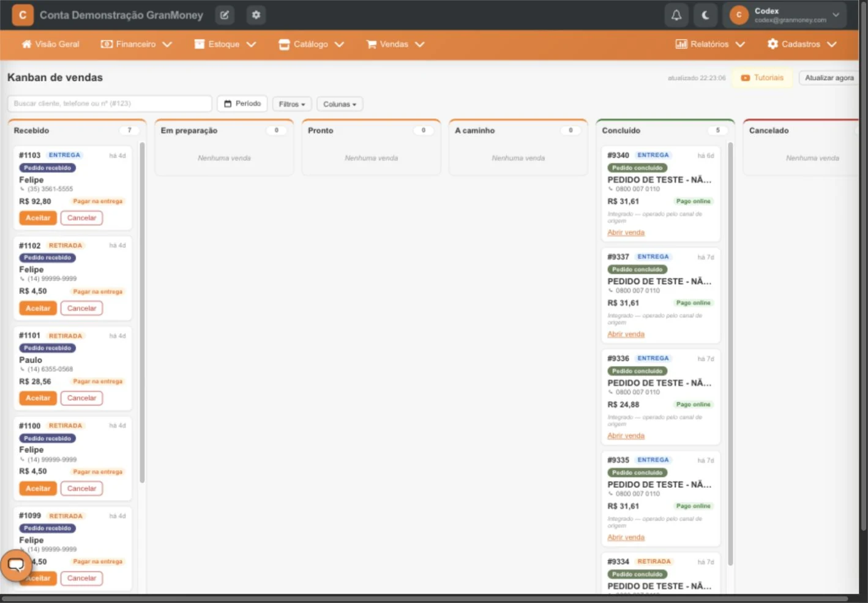Open the Financeiro menu

click(x=137, y=44)
